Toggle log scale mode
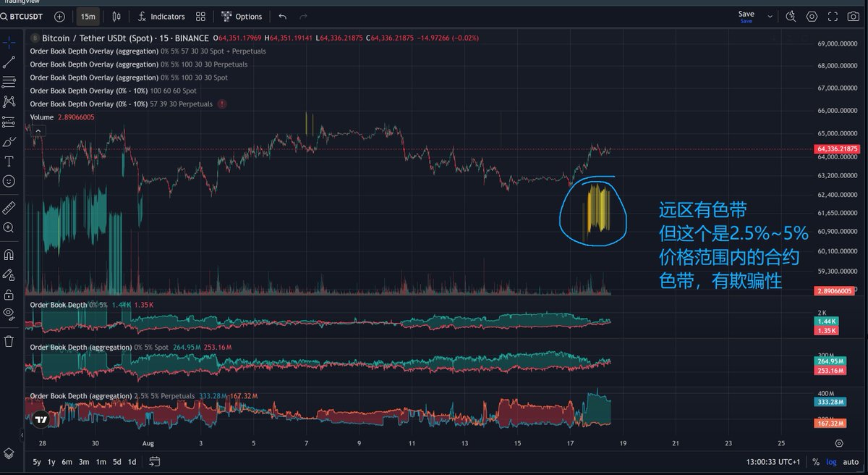The image size is (868, 475). pos(832,461)
